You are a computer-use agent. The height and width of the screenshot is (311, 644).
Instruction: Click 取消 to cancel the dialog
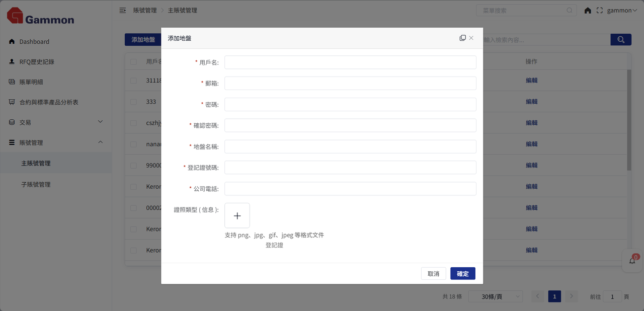click(x=433, y=274)
